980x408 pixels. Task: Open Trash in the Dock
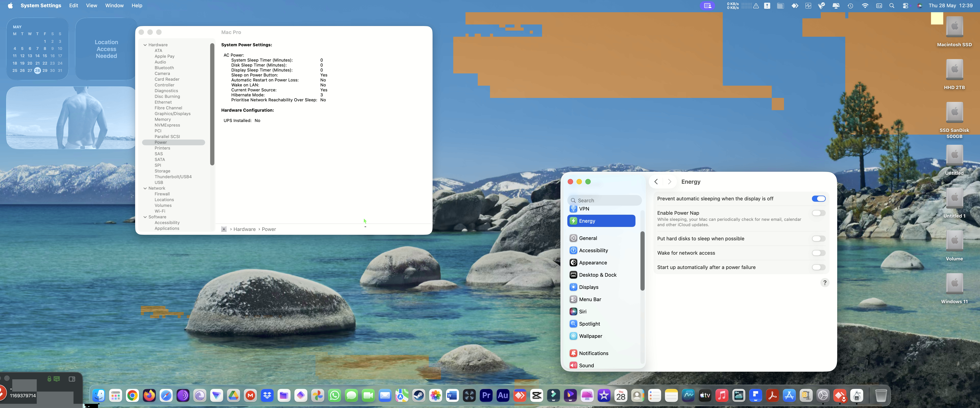pos(881,395)
